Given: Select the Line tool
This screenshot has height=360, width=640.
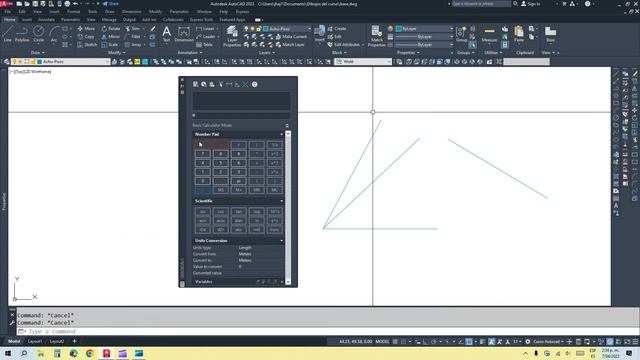Looking at the screenshot, I should (x=8, y=34).
